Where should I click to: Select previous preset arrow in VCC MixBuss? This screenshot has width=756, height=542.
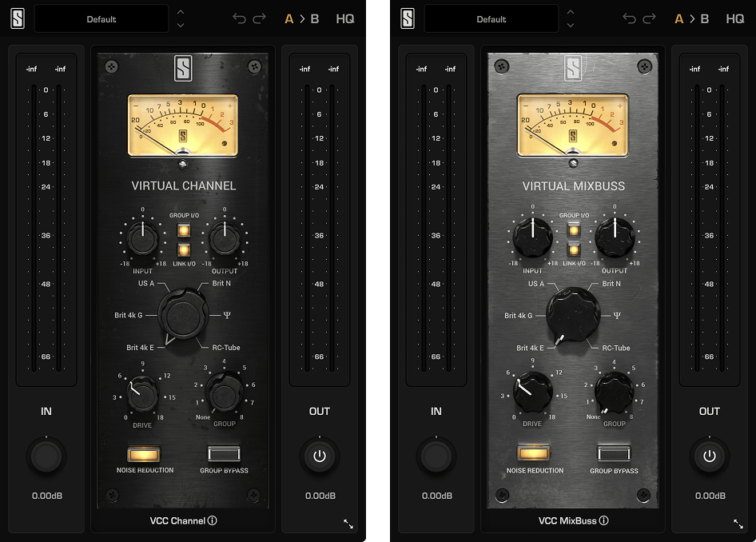point(571,12)
